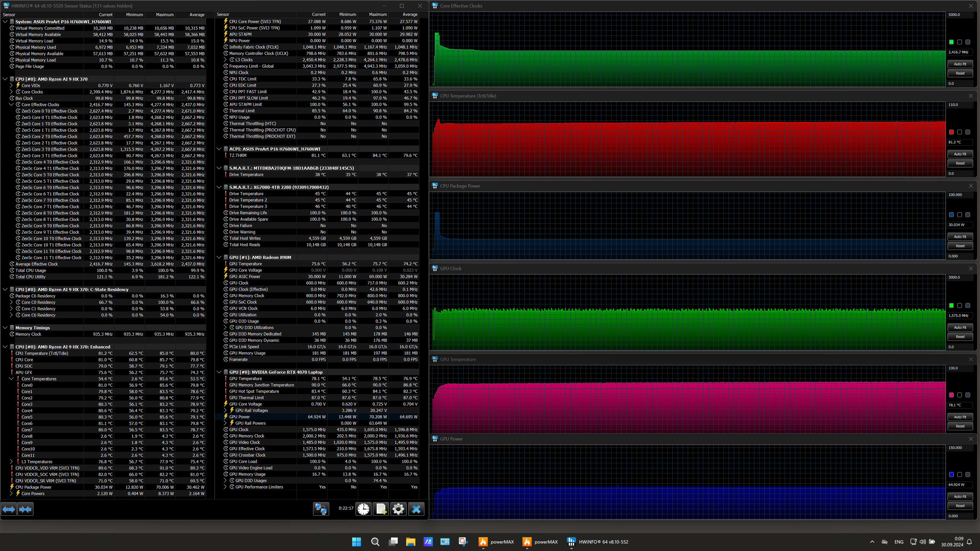Start logging with the sheet-plus icon
Viewport: 980px width, 551px height.
pyautogui.click(x=381, y=509)
